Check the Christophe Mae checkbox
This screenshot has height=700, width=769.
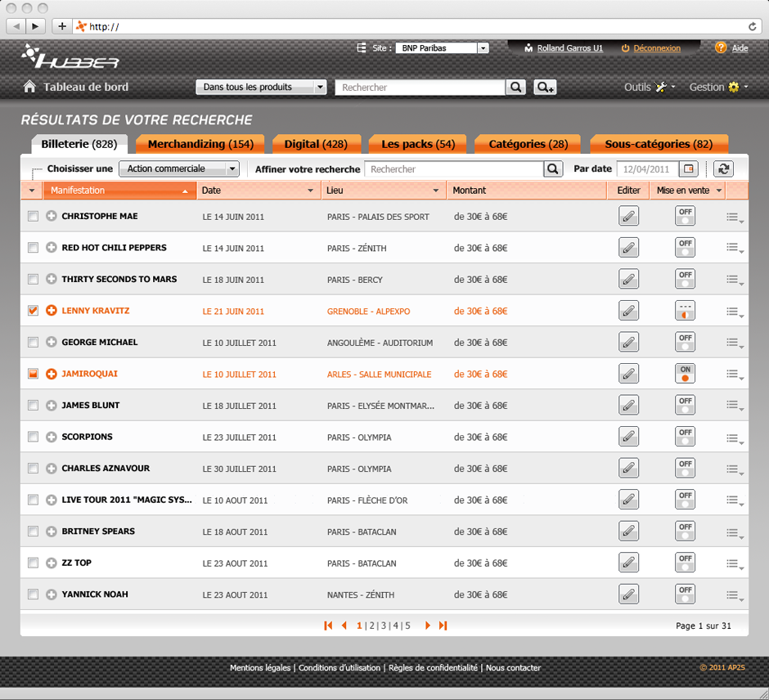33,216
